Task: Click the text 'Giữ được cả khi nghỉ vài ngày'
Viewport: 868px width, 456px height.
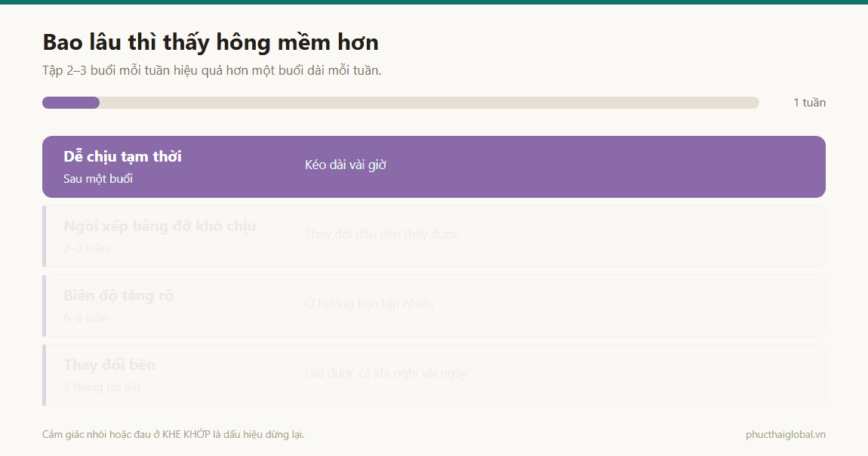Action: [386, 374]
